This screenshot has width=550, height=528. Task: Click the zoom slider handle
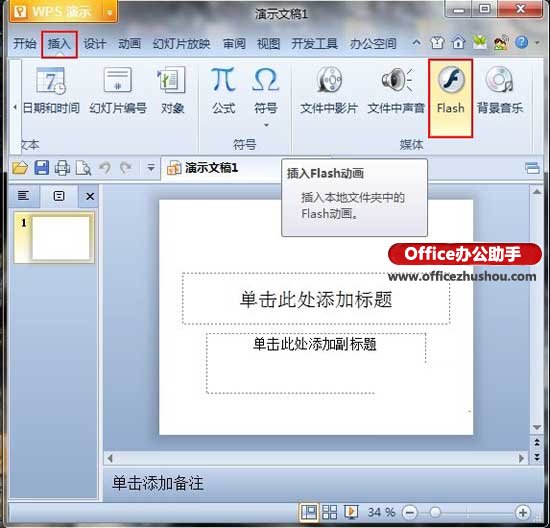coord(435,513)
